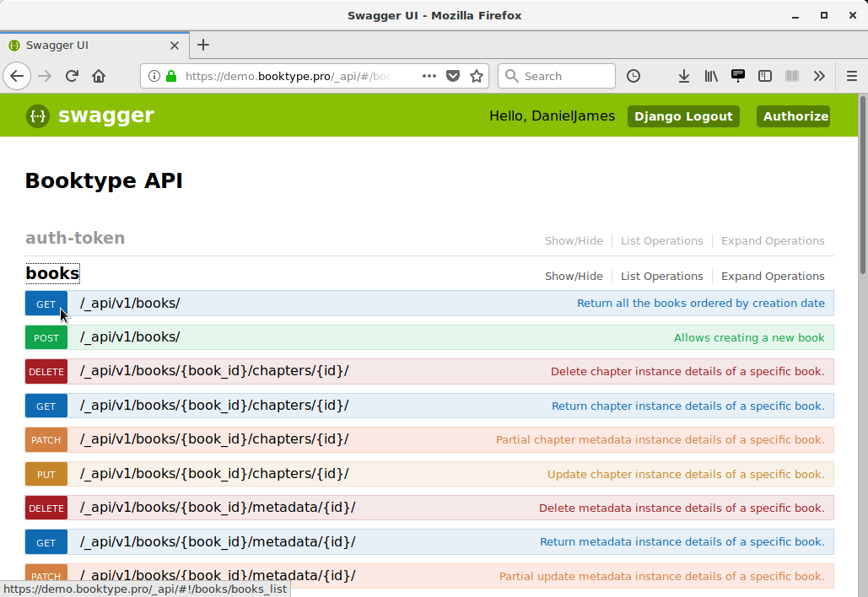Screen dimensions: 868x597
Task: Click 'Delete chapter instance details' description
Action: (687, 371)
